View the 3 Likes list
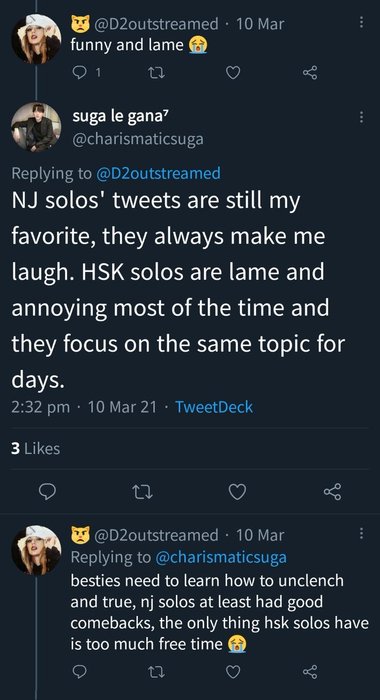Viewport: 380px width, 700px height. point(35,449)
